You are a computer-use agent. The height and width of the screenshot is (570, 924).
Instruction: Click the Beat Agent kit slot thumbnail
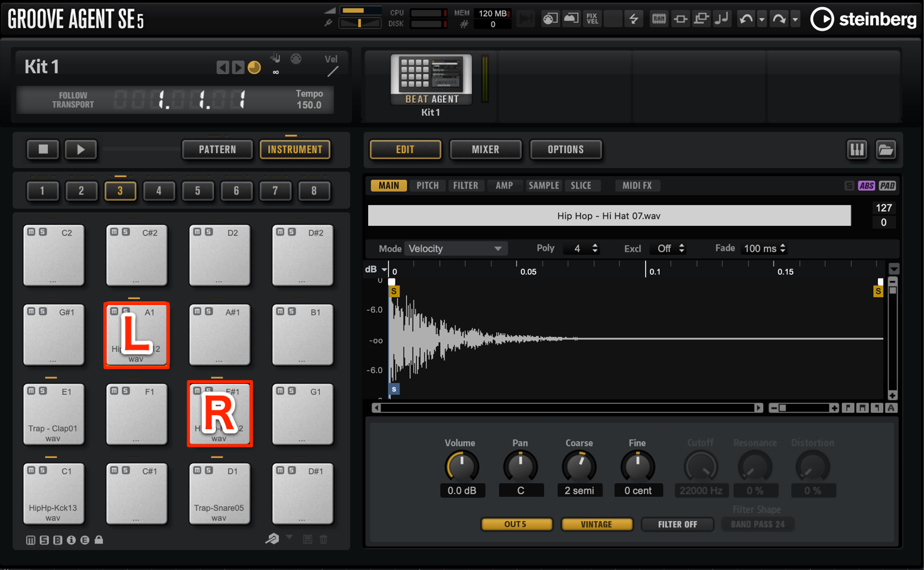(x=431, y=79)
